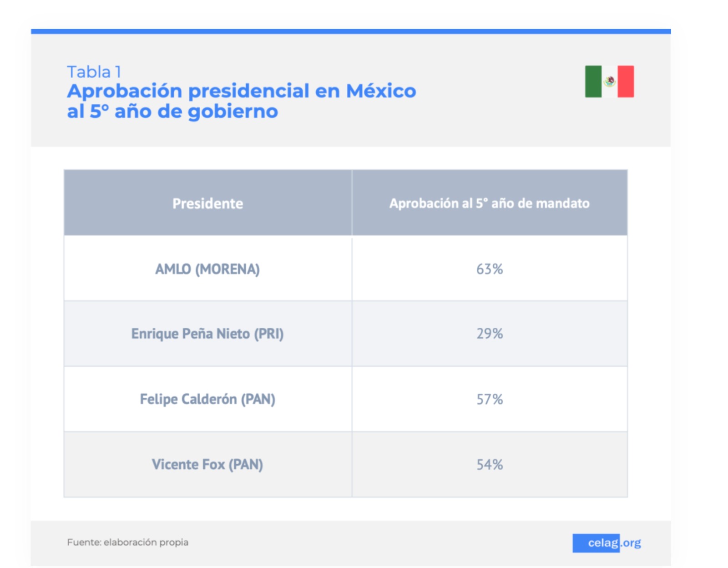Select the 'Tabla 1' label
This screenshot has height=568, width=728.
pos(94,72)
